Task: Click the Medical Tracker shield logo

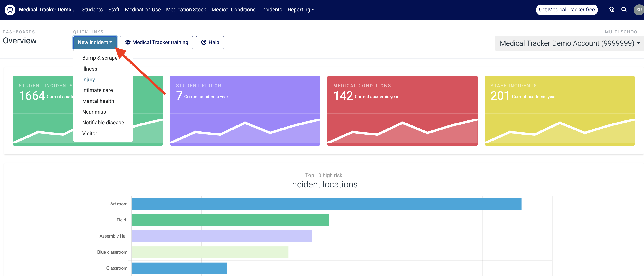Action: coord(10,10)
